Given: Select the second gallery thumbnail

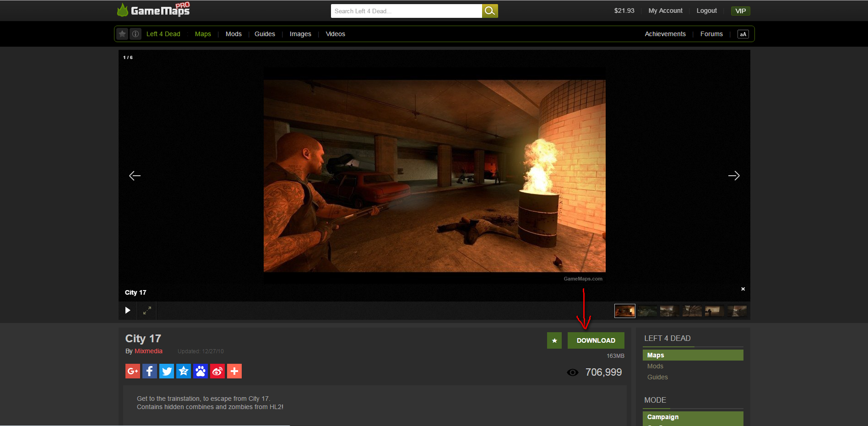Looking at the screenshot, I should 647,311.
